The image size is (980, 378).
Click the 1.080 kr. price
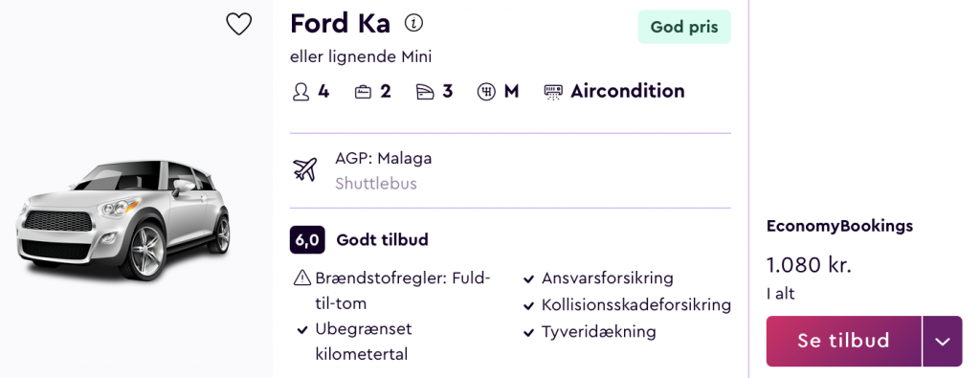point(810,265)
